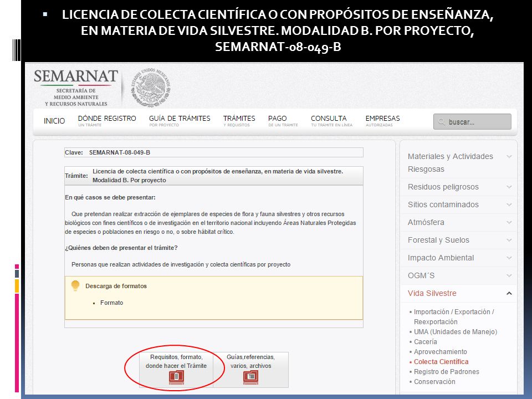The image size is (532, 399).
Task: Open EMPRESAS autorizadas menu item
Action: (x=383, y=121)
